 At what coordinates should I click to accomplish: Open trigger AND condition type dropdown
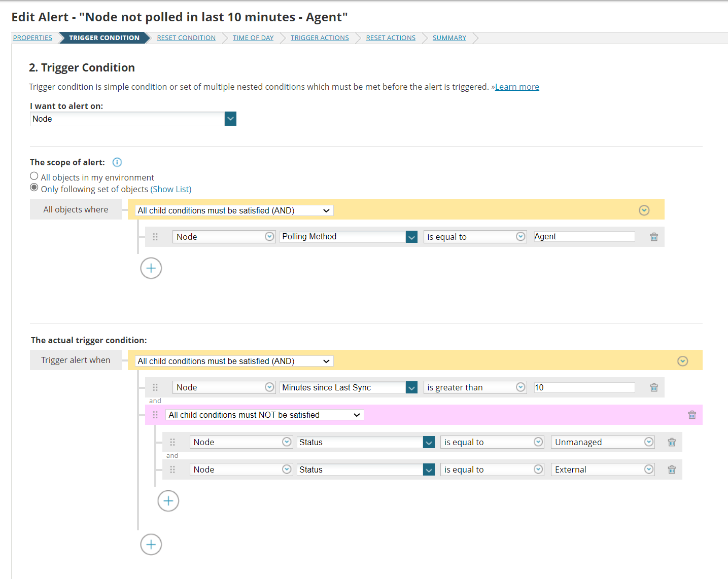click(x=234, y=361)
